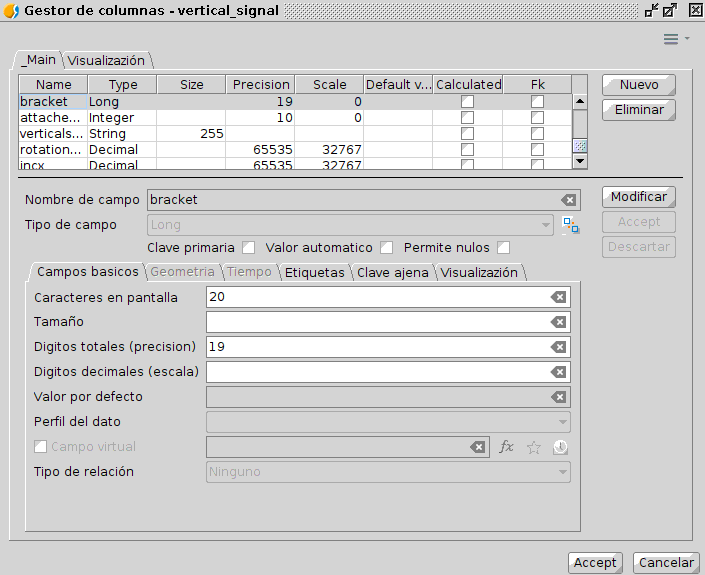705x575 pixels.
Task: Click the Scale column header
Action: (x=329, y=85)
